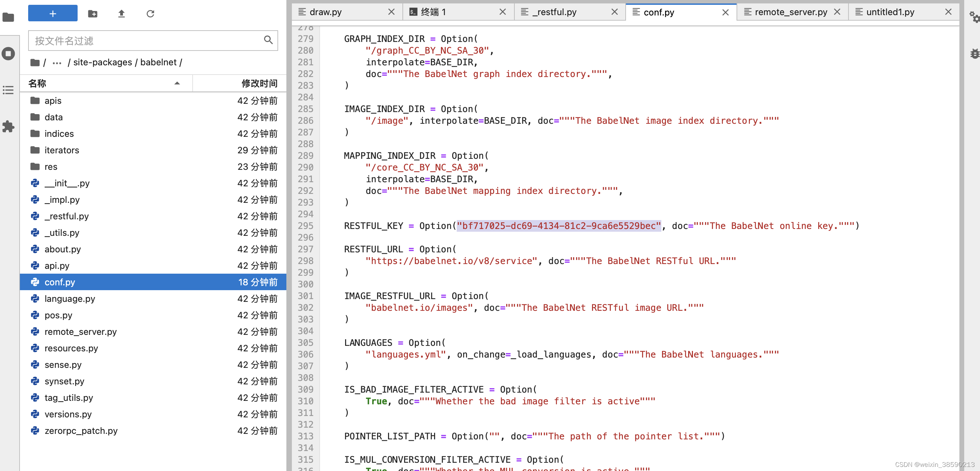Open the file explorer sidebar icon
The height and width of the screenshot is (471, 980).
pos(8,17)
